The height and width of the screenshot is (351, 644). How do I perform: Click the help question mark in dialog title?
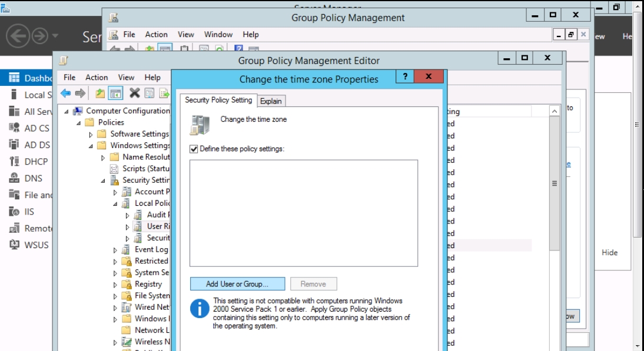pyautogui.click(x=404, y=77)
